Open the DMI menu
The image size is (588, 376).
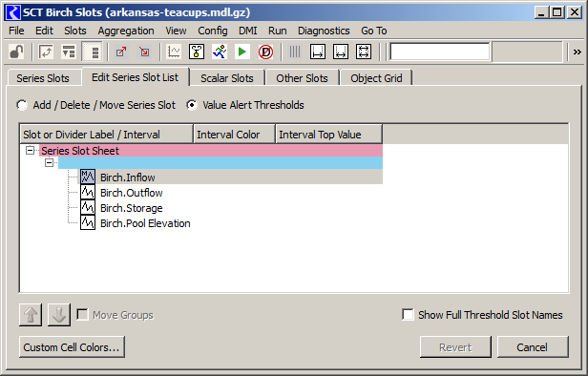click(248, 31)
